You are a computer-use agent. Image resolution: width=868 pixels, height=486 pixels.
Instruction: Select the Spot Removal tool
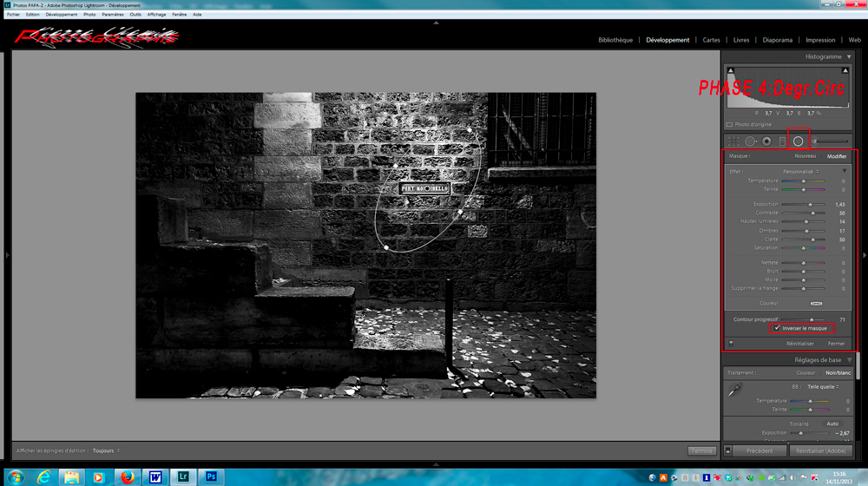751,141
